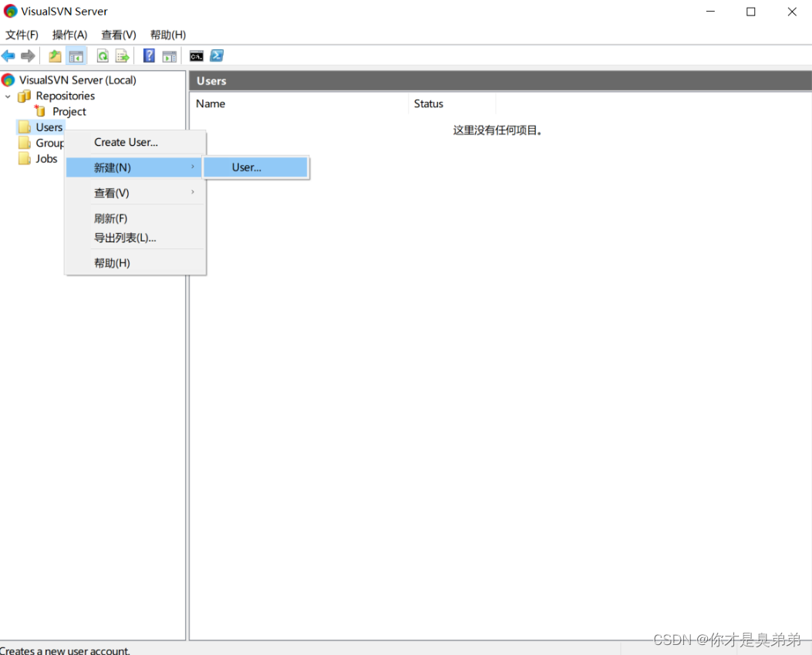
Task: Click the Users pane title header
Action: [500, 81]
